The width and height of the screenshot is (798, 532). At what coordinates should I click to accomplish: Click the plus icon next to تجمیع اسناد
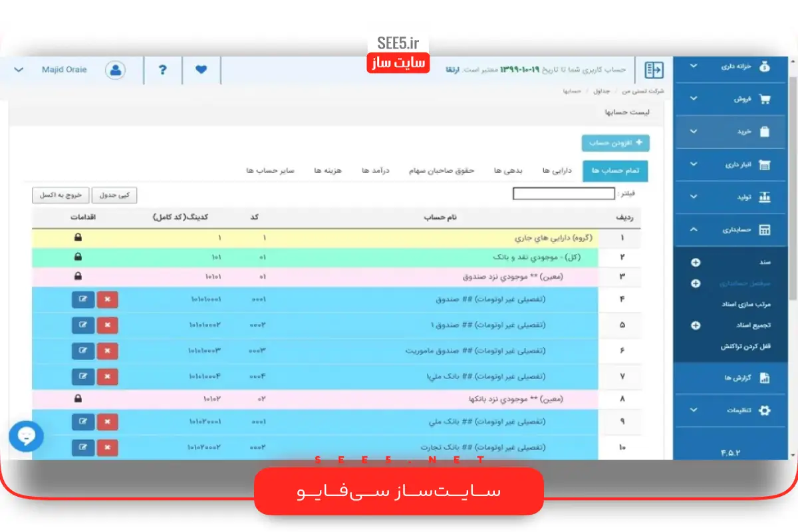[696, 326]
